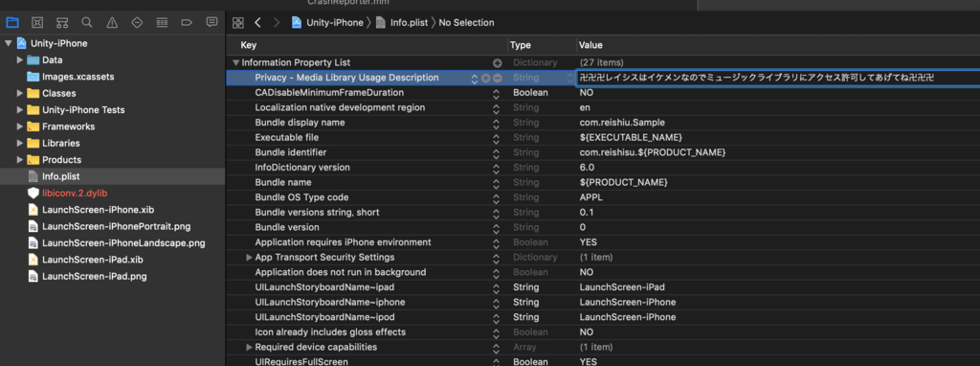The height and width of the screenshot is (366, 980).
Task: Open the Report navigator speech bubble icon
Action: pyautogui.click(x=212, y=23)
